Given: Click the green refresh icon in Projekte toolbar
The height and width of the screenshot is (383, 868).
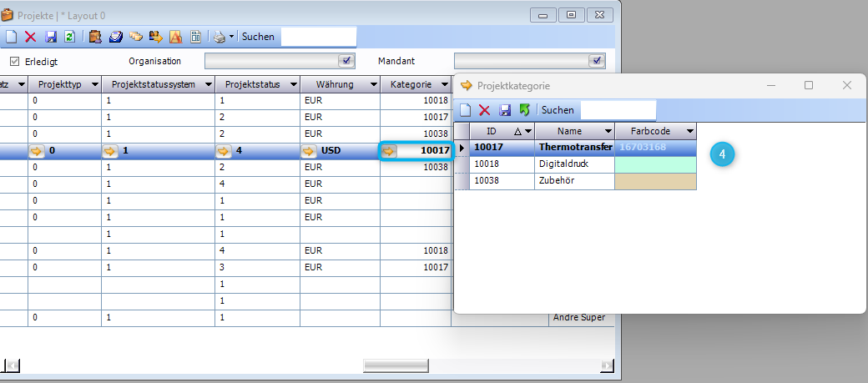Looking at the screenshot, I should [x=69, y=37].
